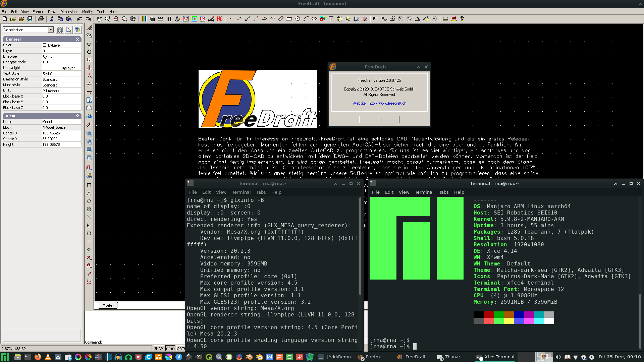Click the Help question mark icon

(462, 19)
